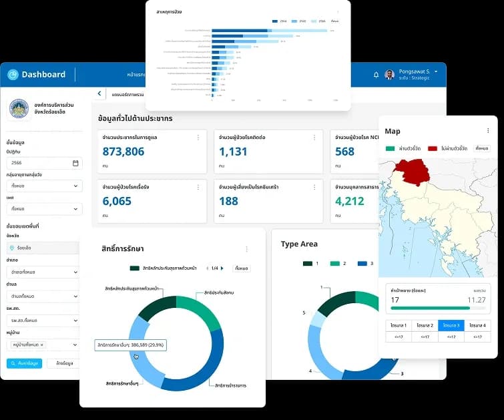Click the province field ร้อยเอ็ด
The height and width of the screenshot is (420, 504).
pos(43,248)
